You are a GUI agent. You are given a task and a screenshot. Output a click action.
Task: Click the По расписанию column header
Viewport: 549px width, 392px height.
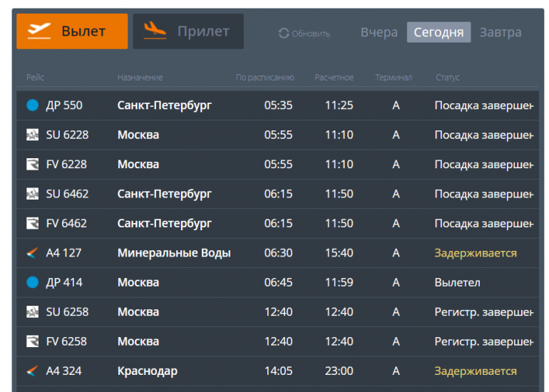[x=265, y=78]
